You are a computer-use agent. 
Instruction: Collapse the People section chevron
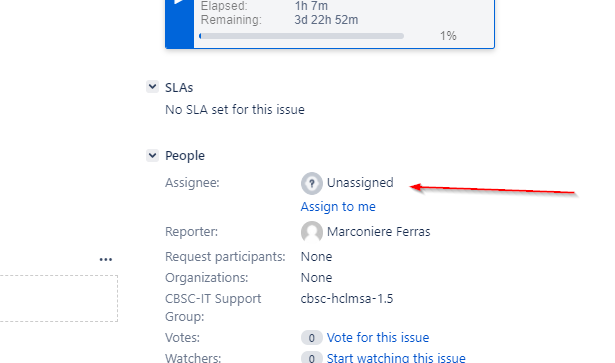point(152,155)
